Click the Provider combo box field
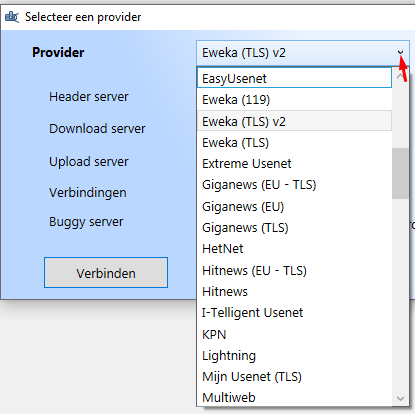The width and height of the screenshot is (415, 414). 303,53
